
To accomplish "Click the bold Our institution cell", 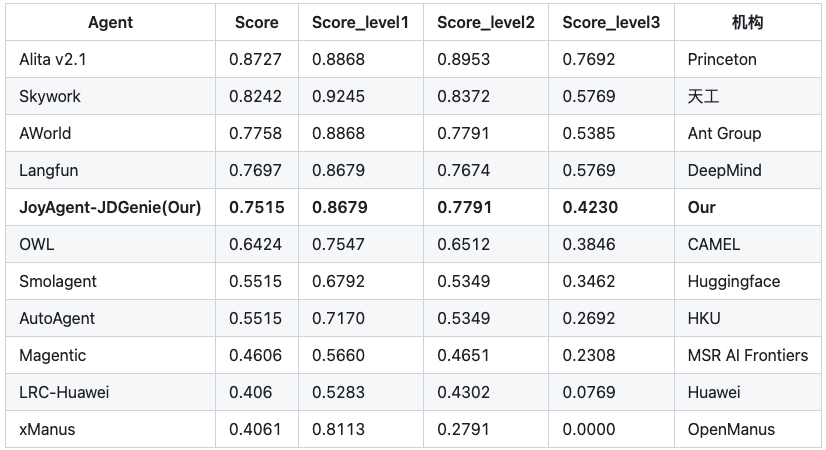I will [x=747, y=207].
